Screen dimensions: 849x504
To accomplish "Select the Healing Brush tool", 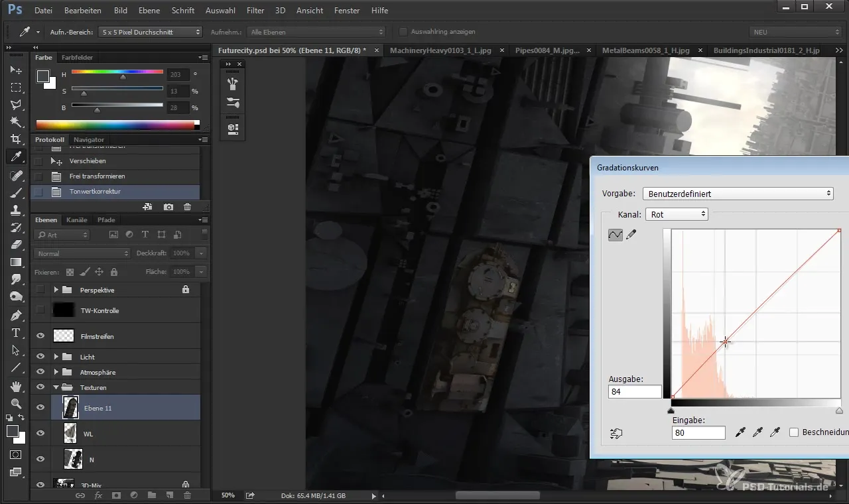I will (16, 175).
